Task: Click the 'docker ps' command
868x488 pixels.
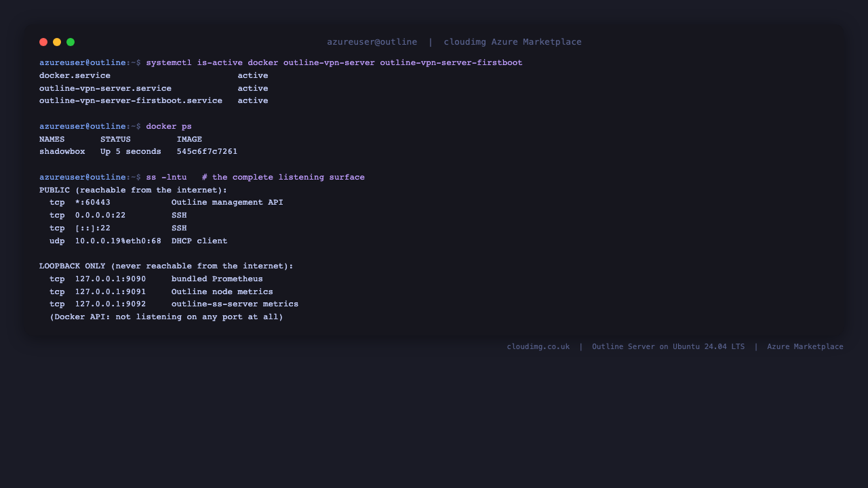Action: (169, 127)
